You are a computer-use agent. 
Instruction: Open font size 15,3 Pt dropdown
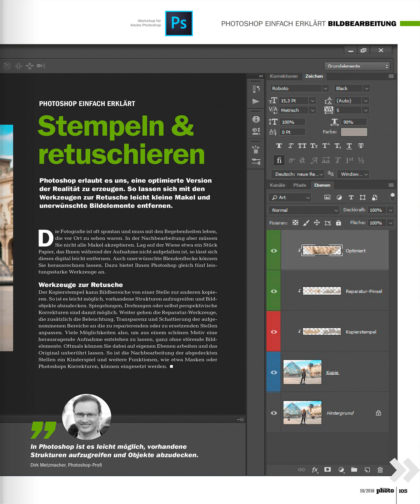click(x=313, y=101)
